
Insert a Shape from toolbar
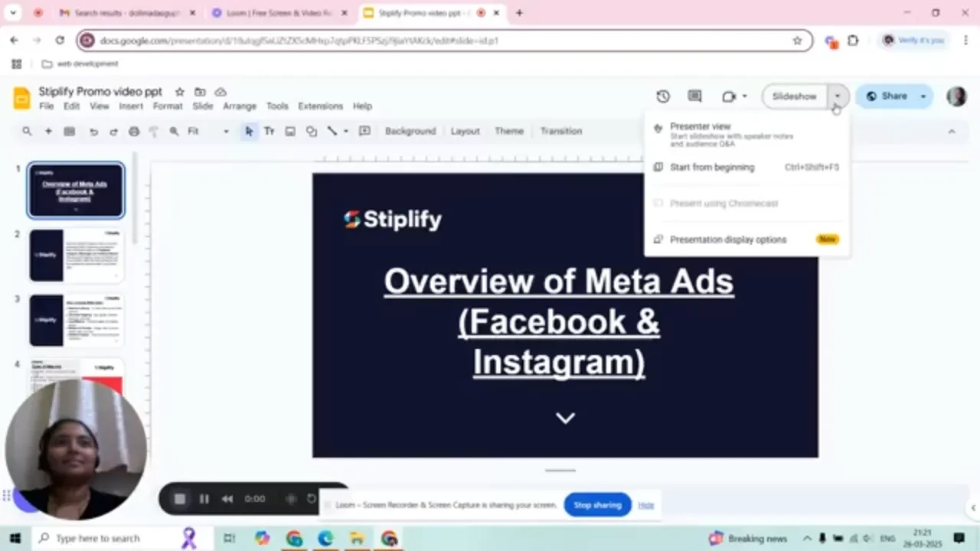click(312, 132)
